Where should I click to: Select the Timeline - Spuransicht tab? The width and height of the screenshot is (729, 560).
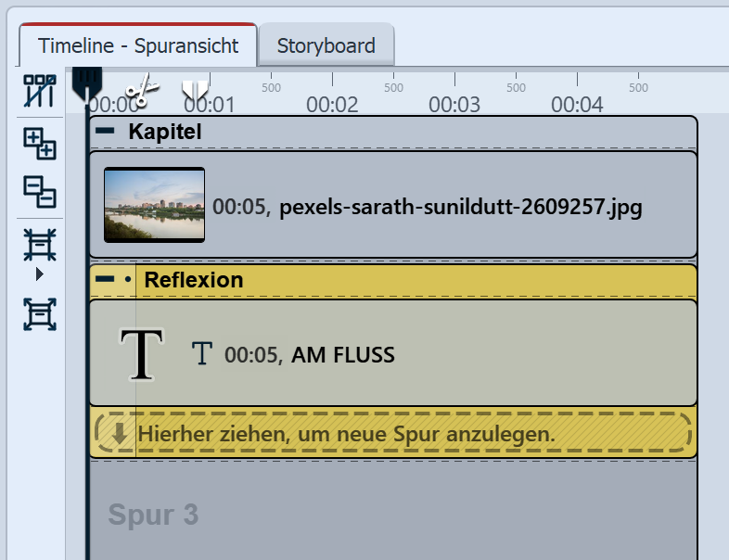click(138, 45)
